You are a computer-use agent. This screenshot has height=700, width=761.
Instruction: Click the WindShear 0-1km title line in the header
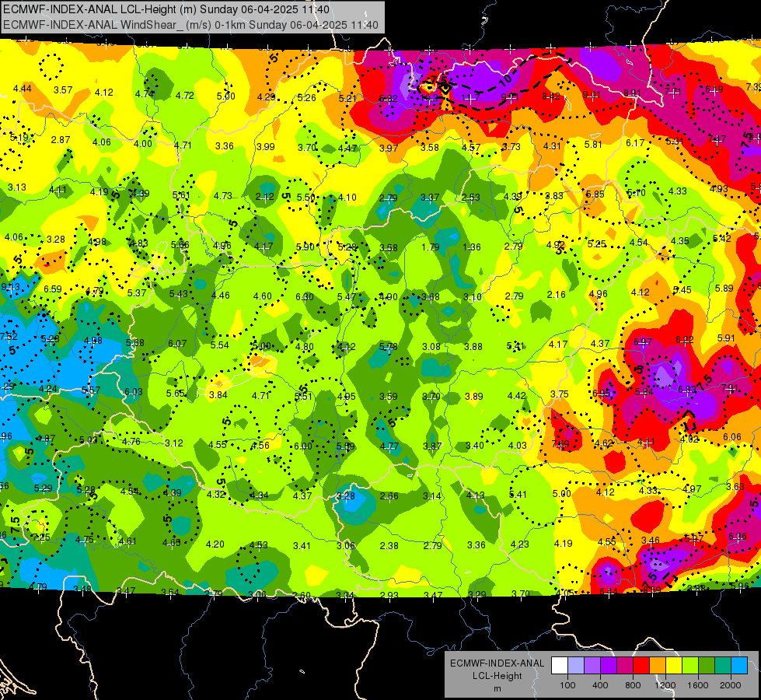[x=190, y=25]
